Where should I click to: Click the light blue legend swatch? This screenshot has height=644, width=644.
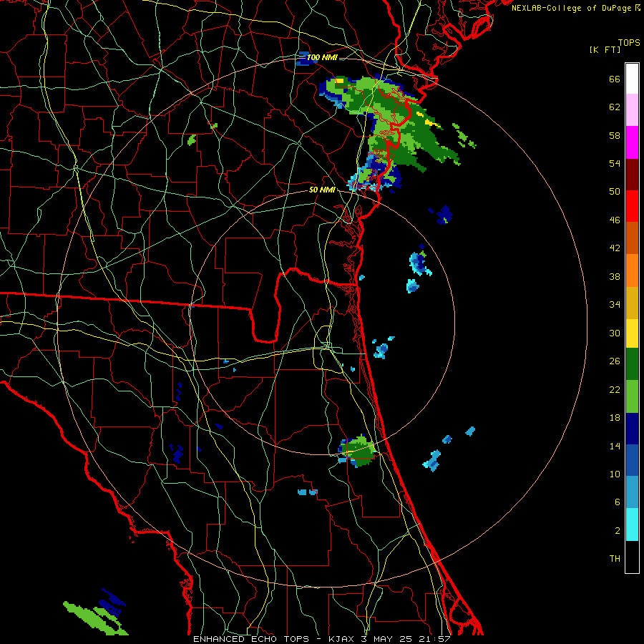pyautogui.click(x=632, y=492)
